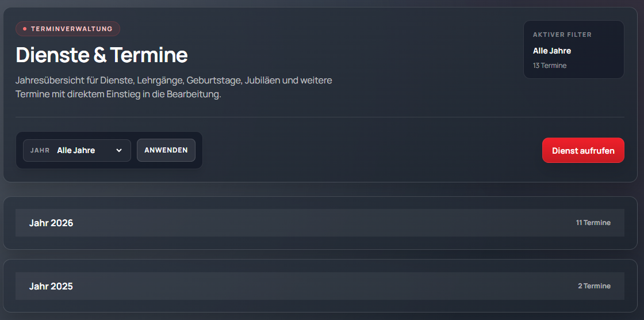Click the 13 Termine text in filter card
This screenshot has width=644, height=320.
(x=550, y=66)
